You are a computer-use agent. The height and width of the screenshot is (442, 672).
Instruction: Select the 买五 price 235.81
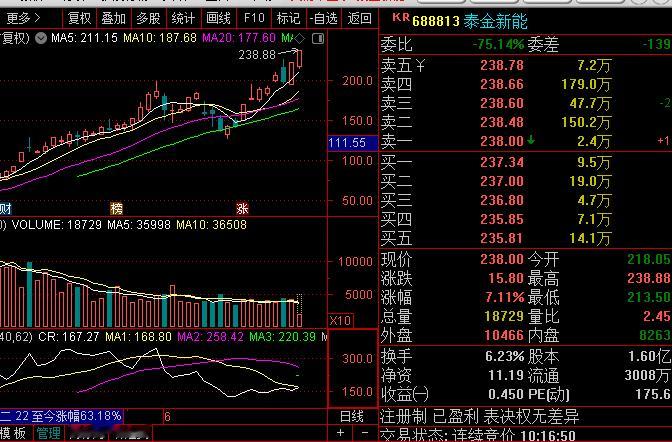click(x=501, y=238)
